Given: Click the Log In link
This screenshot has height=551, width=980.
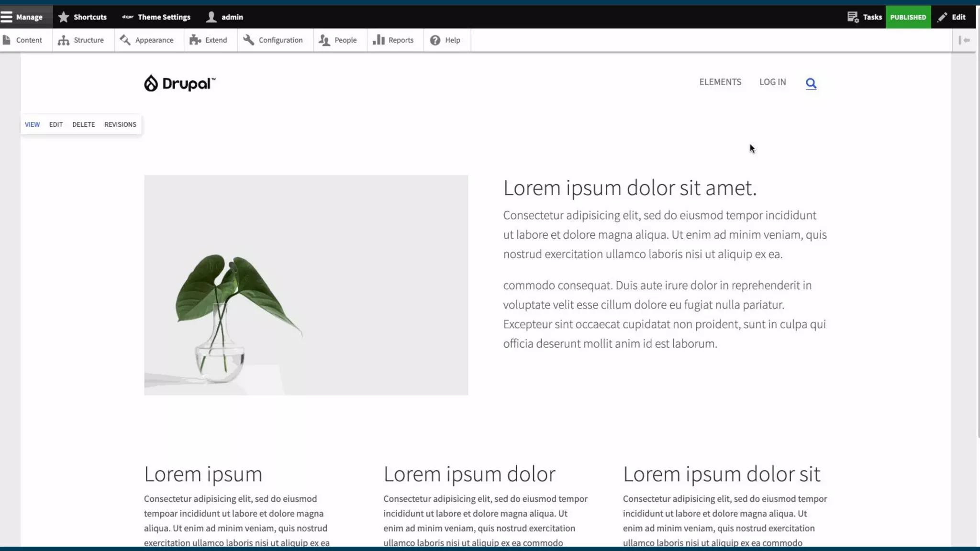Looking at the screenshot, I should pyautogui.click(x=772, y=82).
